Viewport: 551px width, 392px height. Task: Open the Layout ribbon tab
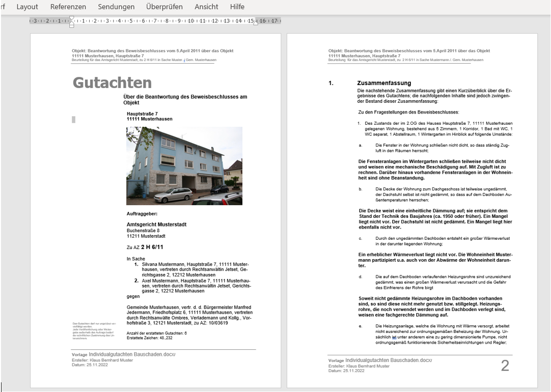point(27,7)
